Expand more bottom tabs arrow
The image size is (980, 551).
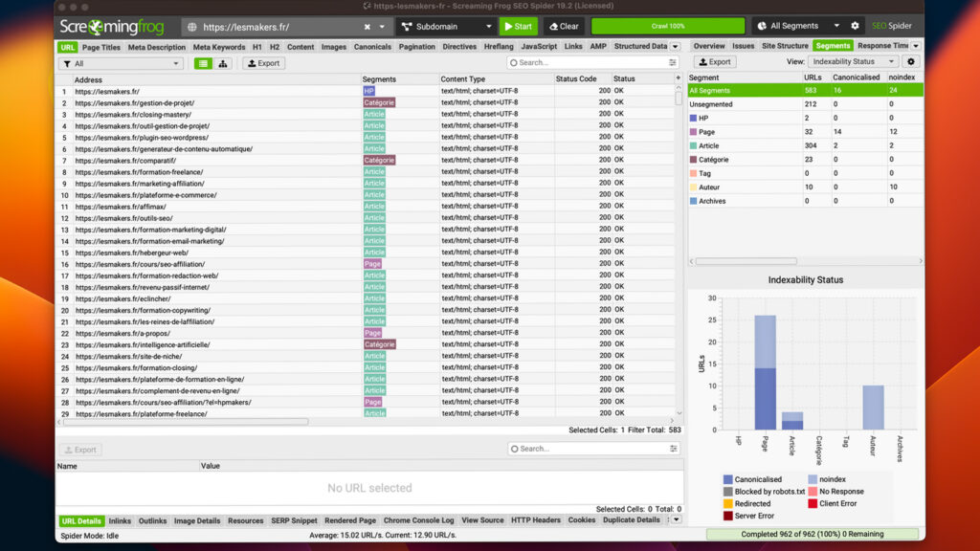point(676,520)
